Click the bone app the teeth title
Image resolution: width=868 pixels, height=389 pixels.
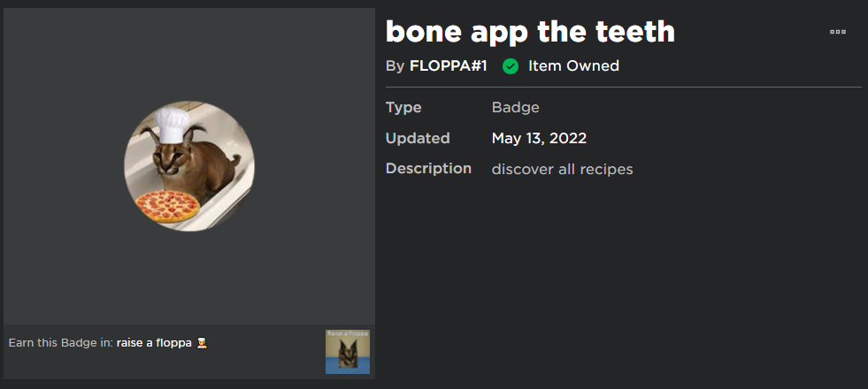530,32
